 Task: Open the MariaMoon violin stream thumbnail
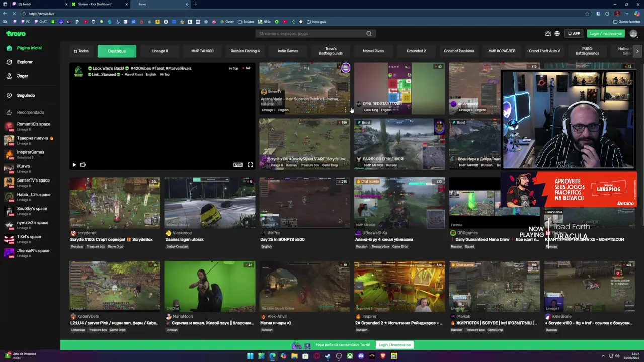[x=210, y=286]
